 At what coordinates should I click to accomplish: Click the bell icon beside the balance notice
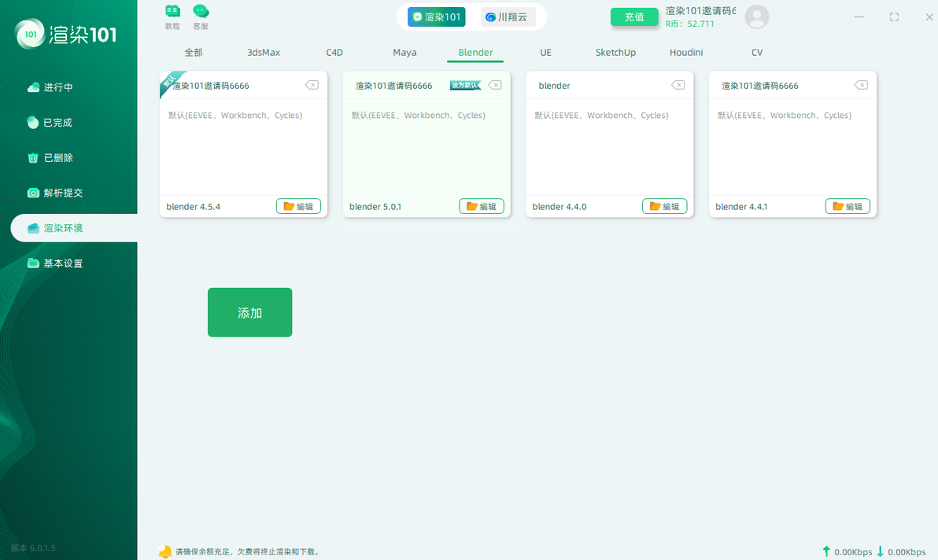pos(165,551)
